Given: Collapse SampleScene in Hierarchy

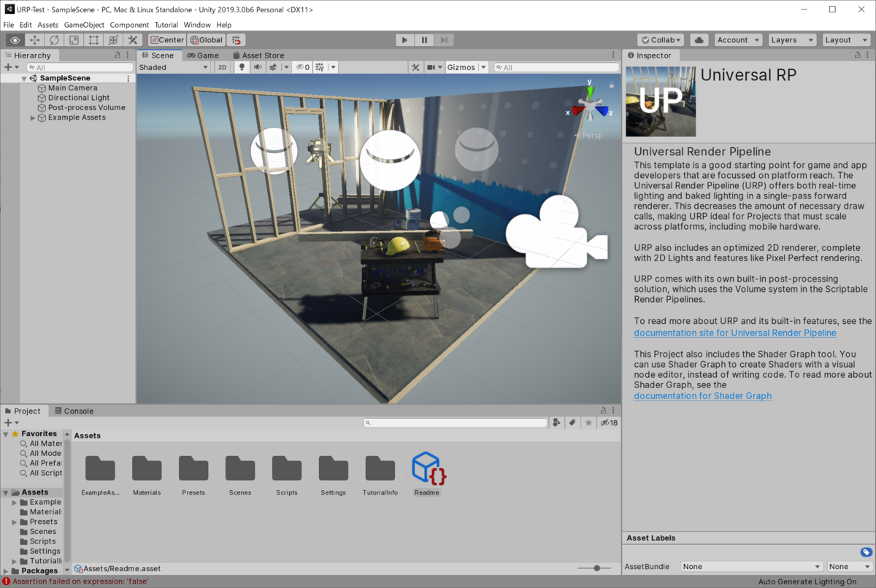Looking at the screenshot, I should pos(24,78).
